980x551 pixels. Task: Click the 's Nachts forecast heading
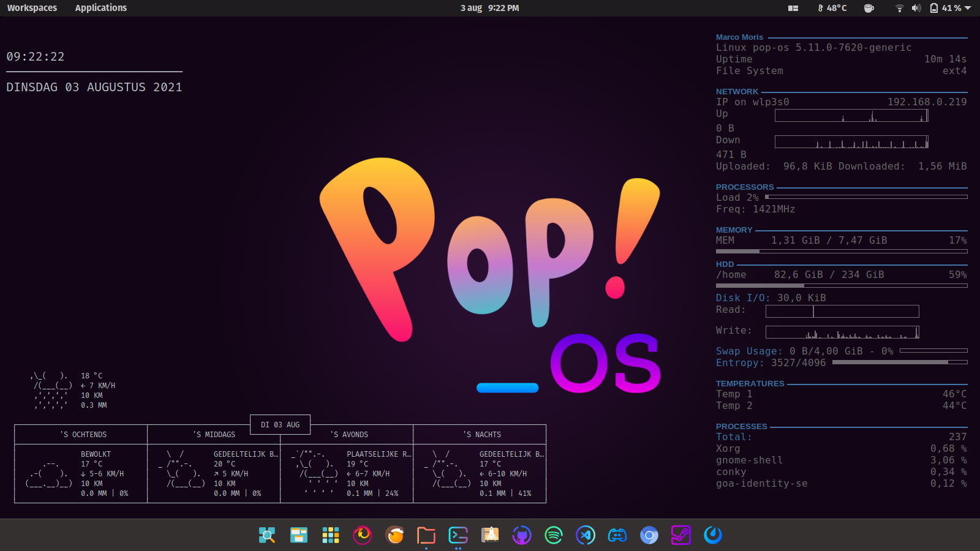[x=482, y=435]
